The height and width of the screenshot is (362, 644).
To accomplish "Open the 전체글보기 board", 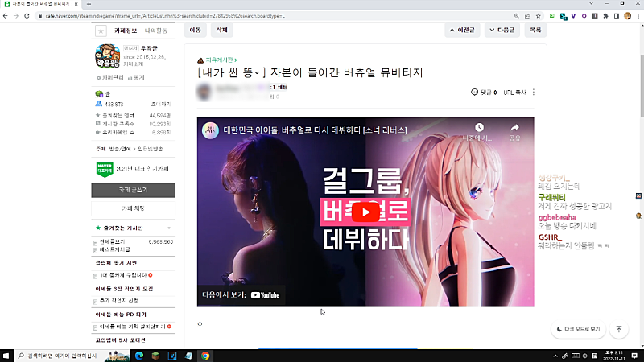I will point(112,242).
